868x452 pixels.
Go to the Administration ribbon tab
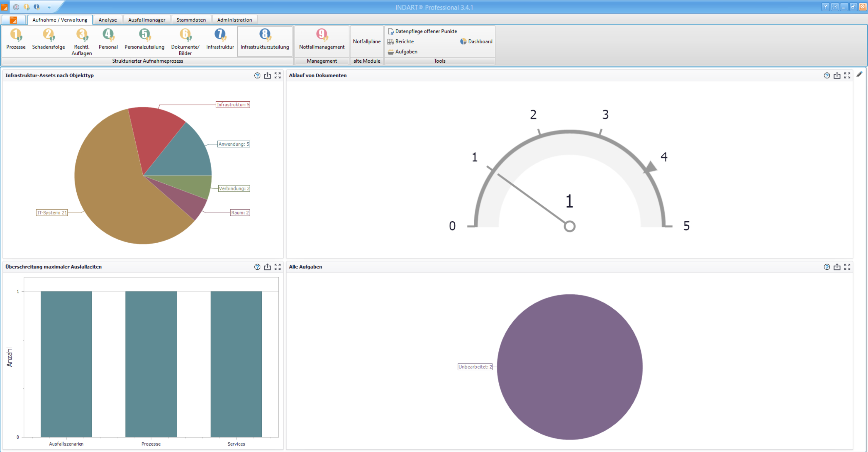234,20
